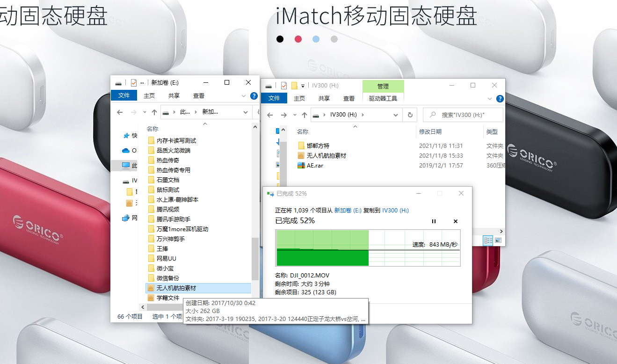Image resolution: width=617 pixels, height=364 pixels.
Task: Open recent locations dropdown in E: window
Action: (145, 112)
